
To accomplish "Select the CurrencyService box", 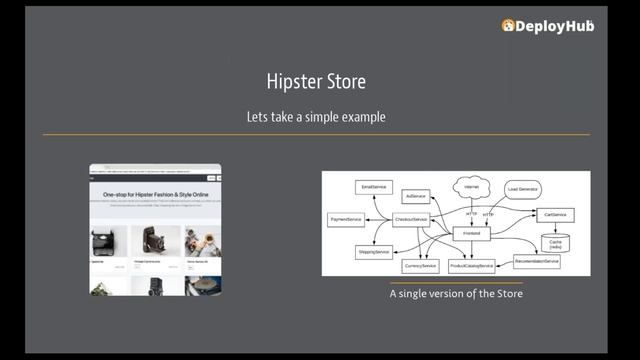I will click(x=420, y=266).
